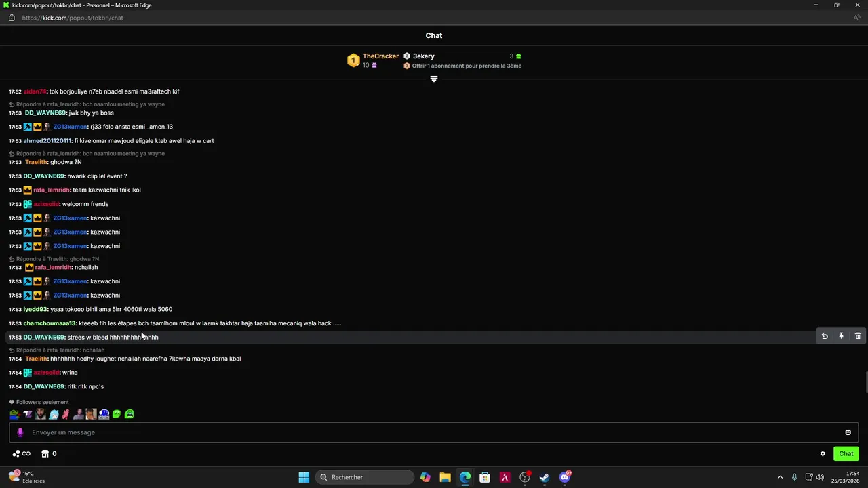Insert the white-purple TZ logo emote
Screen dimensions: 868x488
[28, 414]
